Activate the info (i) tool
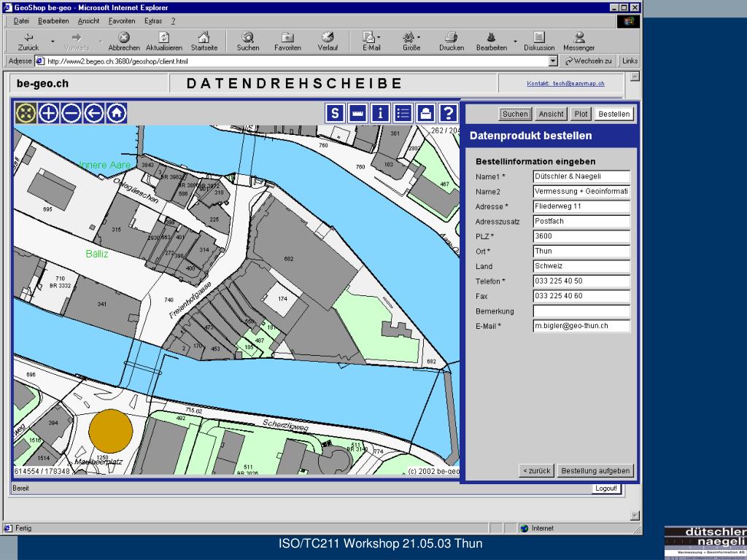Viewport: 747px width, 560px height. (380, 113)
